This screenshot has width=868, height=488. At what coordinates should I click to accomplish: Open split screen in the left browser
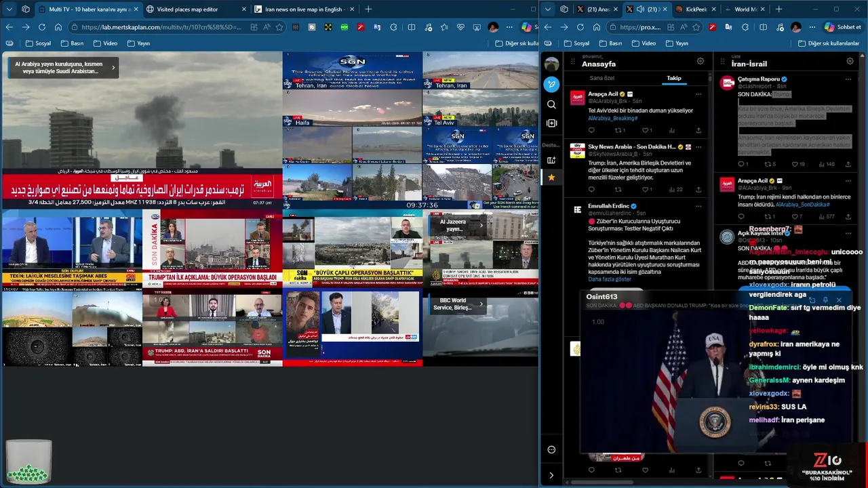[412, 27]
